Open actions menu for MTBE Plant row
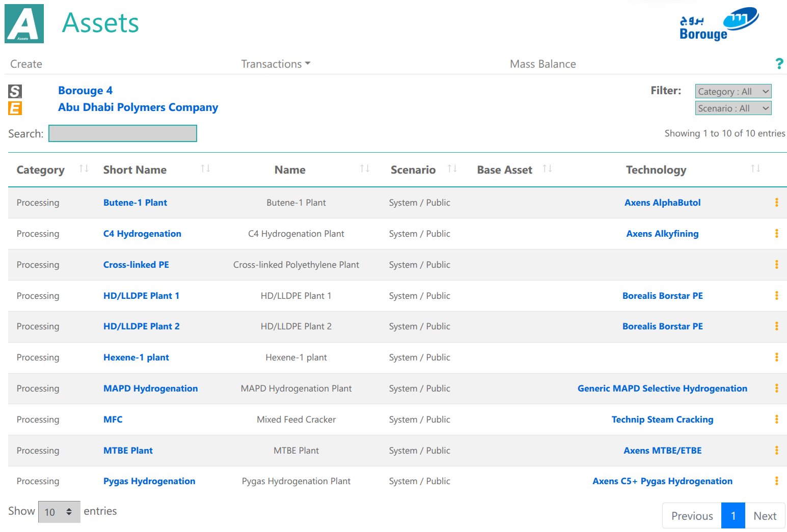Viewport: 787px width, 532px height. [776, 451]
